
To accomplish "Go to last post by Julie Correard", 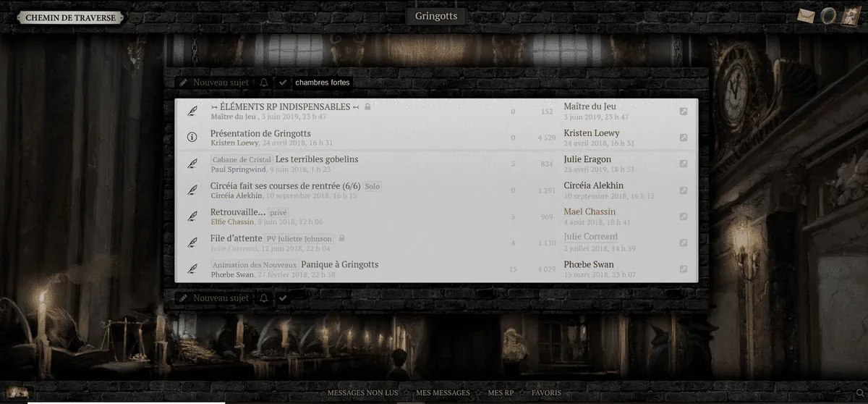I will pos(684,243).
